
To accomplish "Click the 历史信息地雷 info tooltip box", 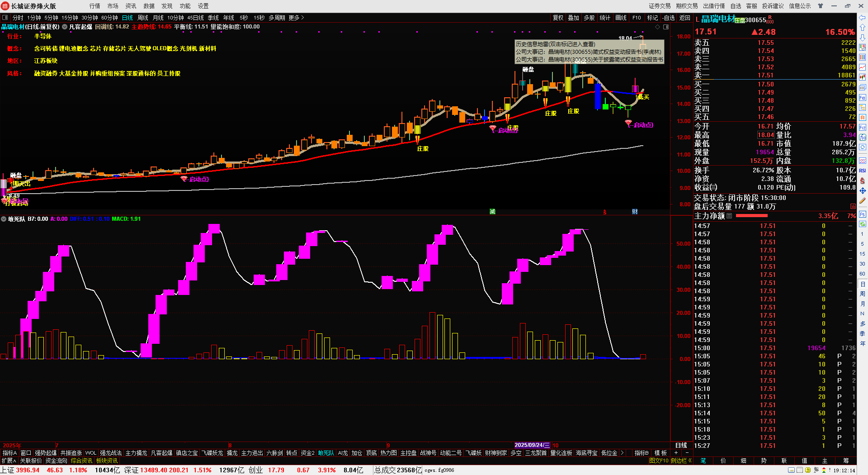I will [590, 52].
